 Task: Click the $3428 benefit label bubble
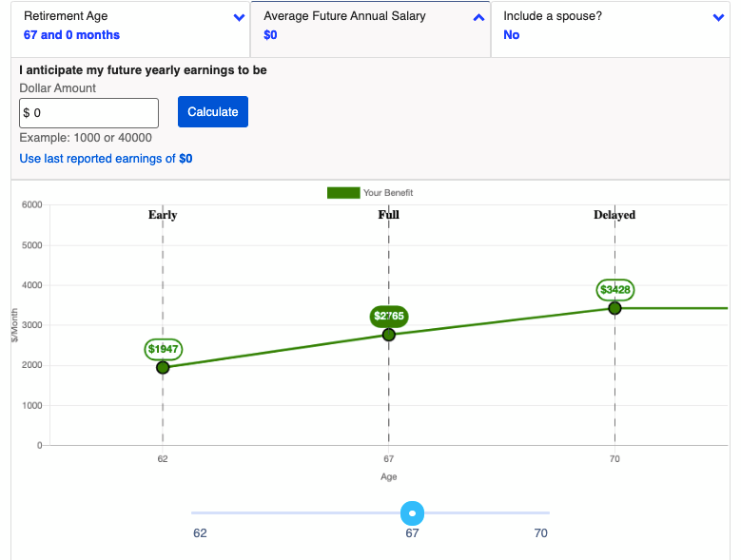tap(614, 289)
